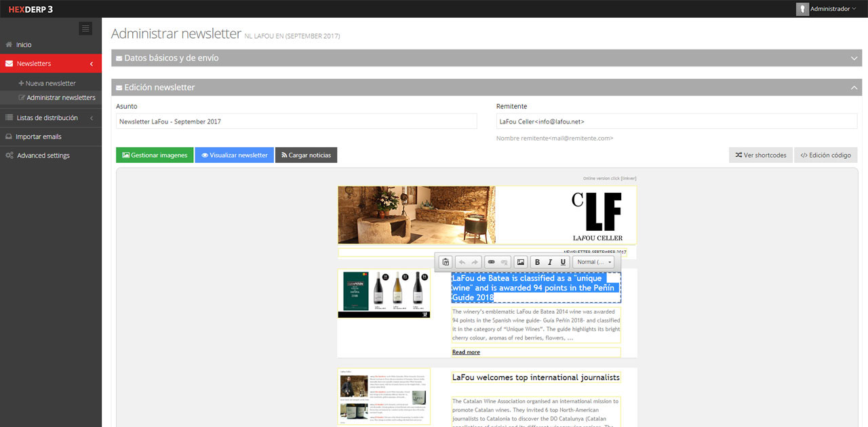The height and width of the screenshot is (427, 868).
Task: Click the Unlink toolbar icon
Action: coord(504,262)
